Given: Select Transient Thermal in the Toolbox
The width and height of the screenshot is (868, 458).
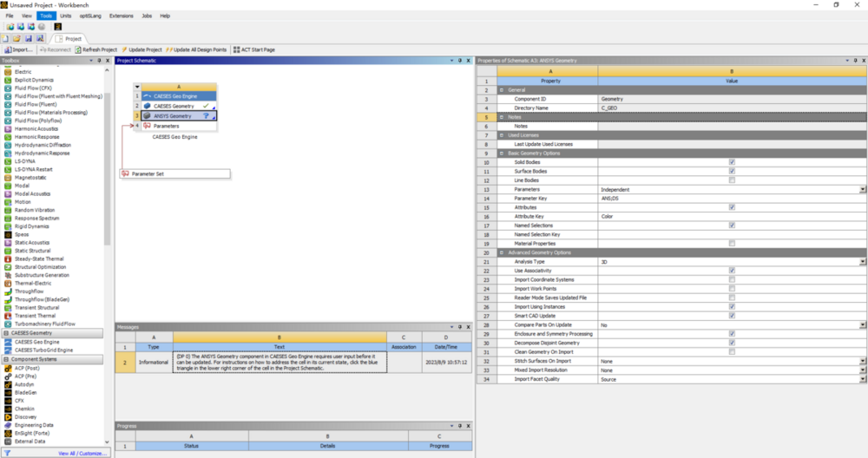Looking at the screenshot, I should pyautogui.click(x=35, y=316).
